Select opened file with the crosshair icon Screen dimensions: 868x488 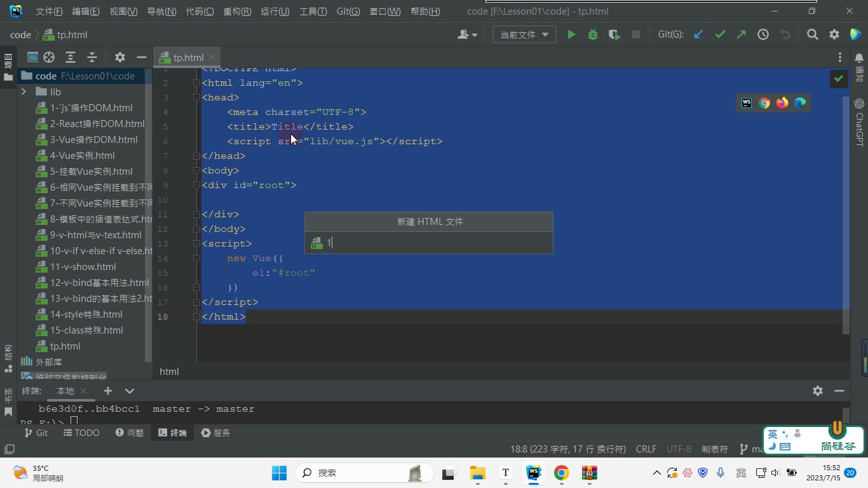coord(49,57)
